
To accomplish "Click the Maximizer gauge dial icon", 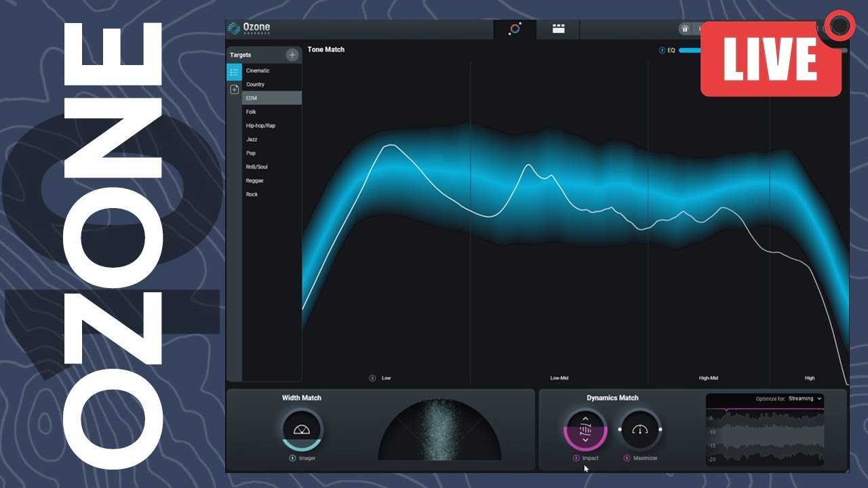I will click(x=640, y=429).
